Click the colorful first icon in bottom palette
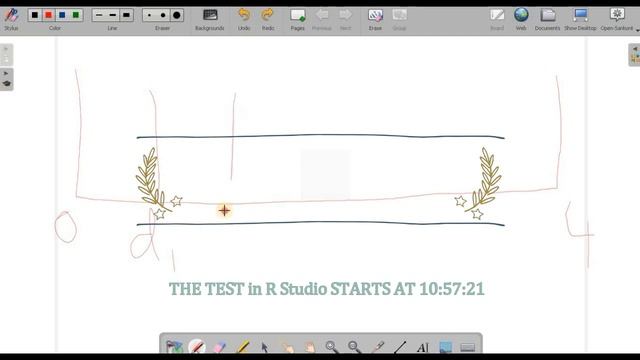Image resolution: width=640 pixels, height=360 pixels. tap(174, 347)
